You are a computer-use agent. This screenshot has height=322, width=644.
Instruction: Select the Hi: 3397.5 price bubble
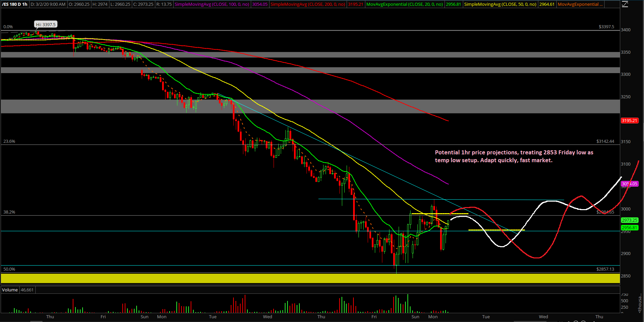tap(46, 24)
